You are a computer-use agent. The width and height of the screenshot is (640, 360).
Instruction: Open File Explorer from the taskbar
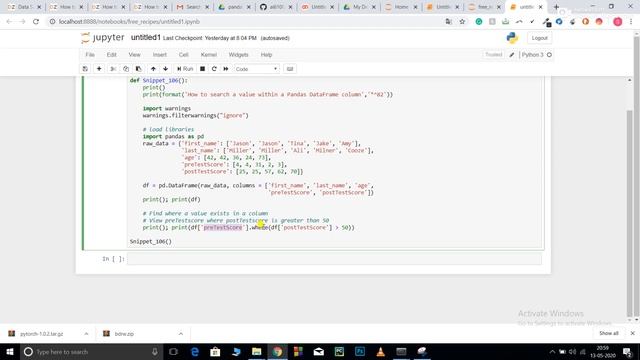(256, 351)
